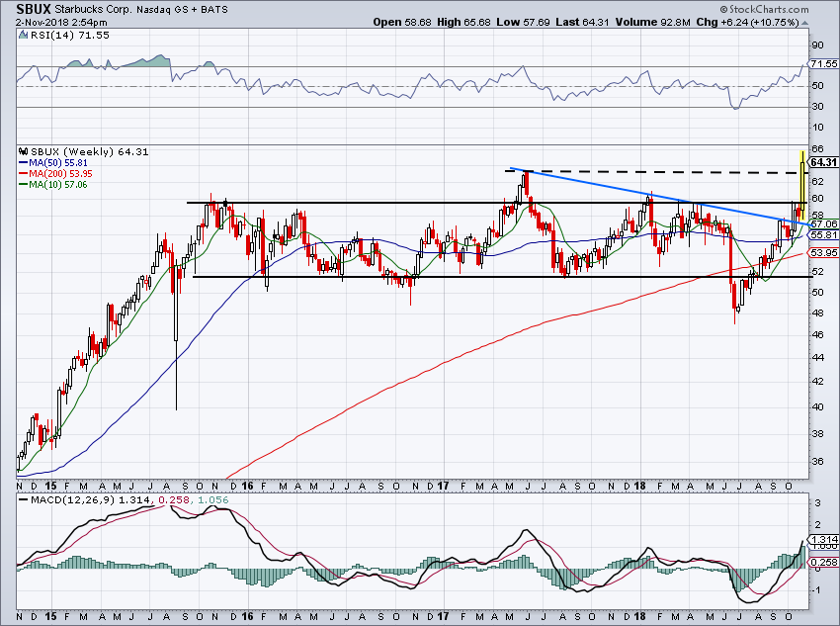The height and width of the screenshot is (626, 840).
Task: Click the 2-Nov-2018 2:54pm timestamp
Action: (x=61, y=23)
